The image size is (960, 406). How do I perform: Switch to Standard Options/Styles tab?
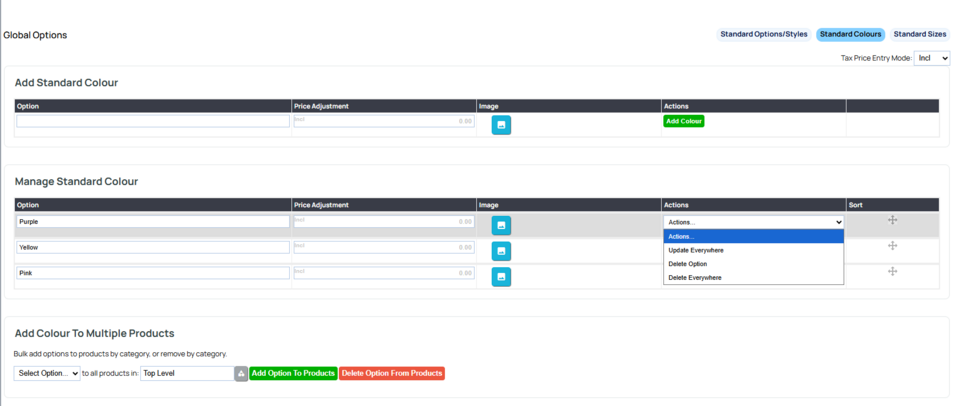tap(764, 35)
